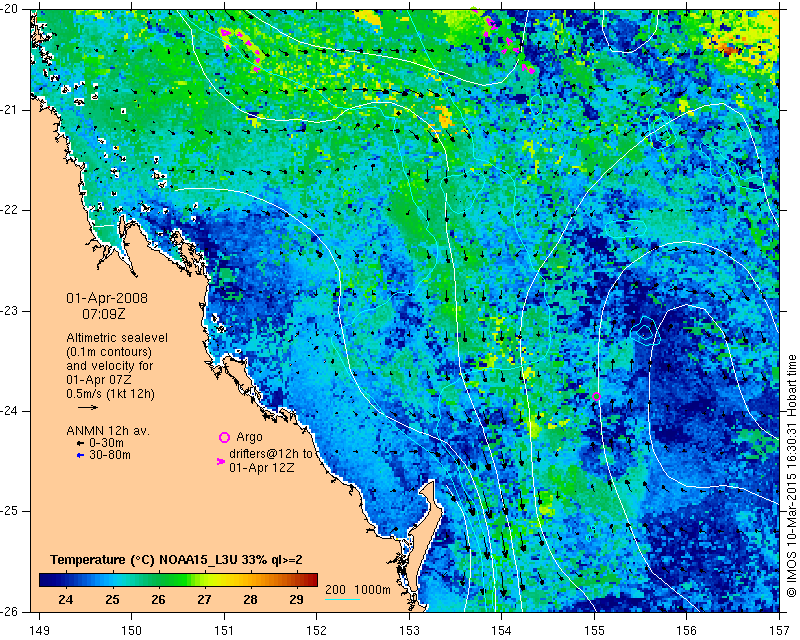Click the latitude axis label '-22'
The height and width of the screenshot is (640, 800).
coord(9,210)
